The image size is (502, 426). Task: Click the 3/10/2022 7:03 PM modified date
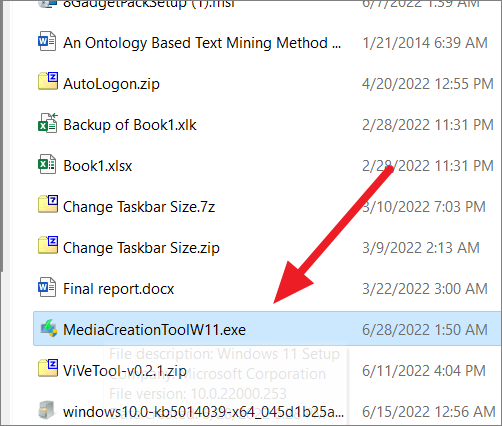[x=424, y=207]
